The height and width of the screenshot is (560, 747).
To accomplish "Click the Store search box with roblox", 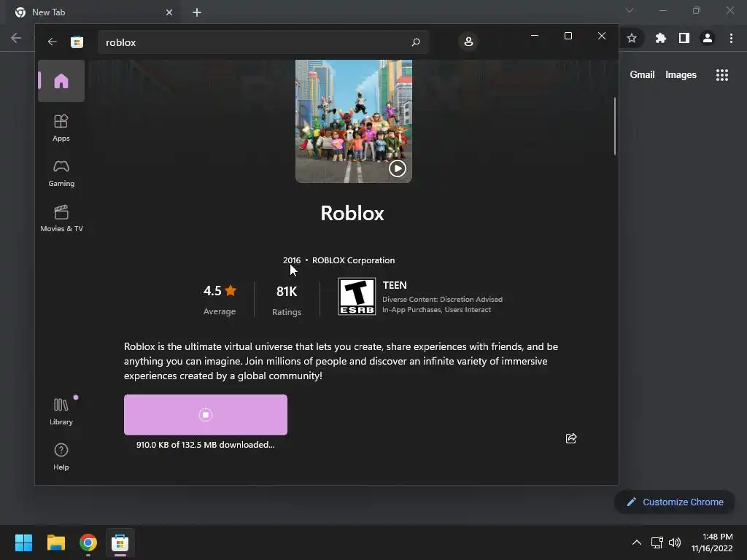I will click(263, 42).
